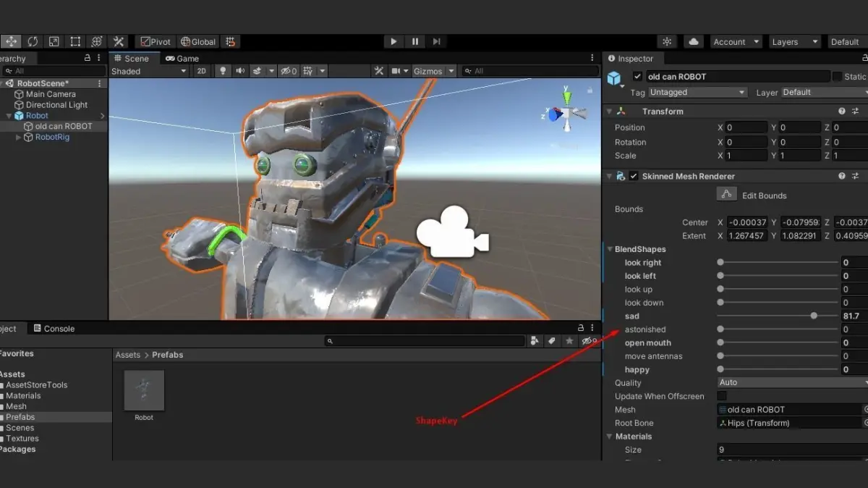Image resolution: width=868 pixels, height=488 pixels.
Task: Open Transform component help icon
Action: [842, 112]
